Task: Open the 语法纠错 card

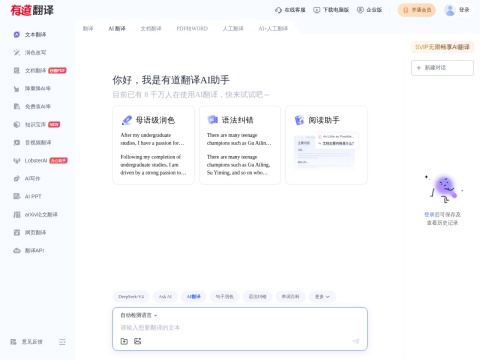Action: pos(240,145)
